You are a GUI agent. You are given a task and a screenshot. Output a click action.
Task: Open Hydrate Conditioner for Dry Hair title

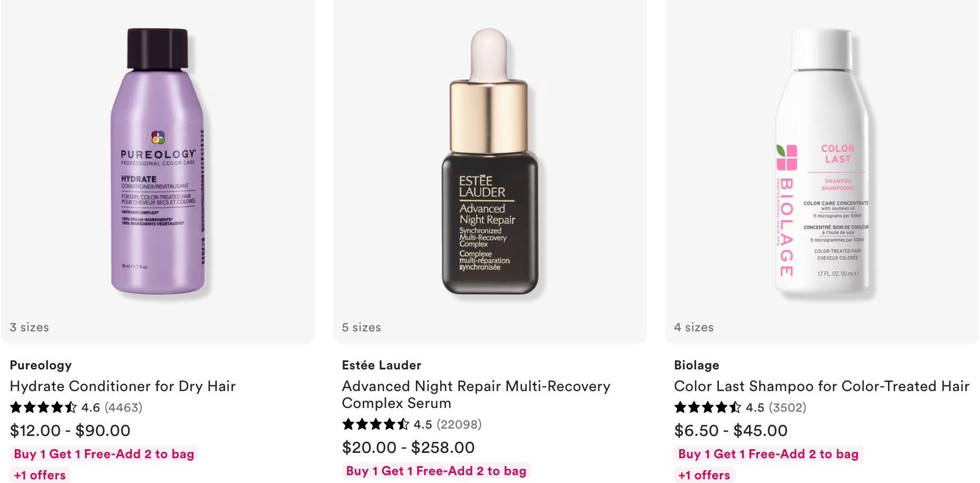pos(123,386)
